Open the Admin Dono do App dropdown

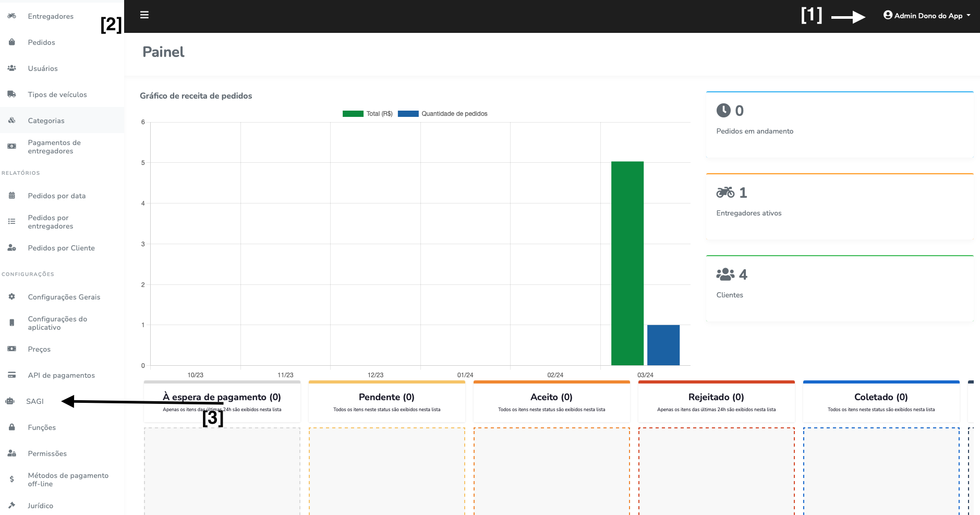click(x=927, y=16)
